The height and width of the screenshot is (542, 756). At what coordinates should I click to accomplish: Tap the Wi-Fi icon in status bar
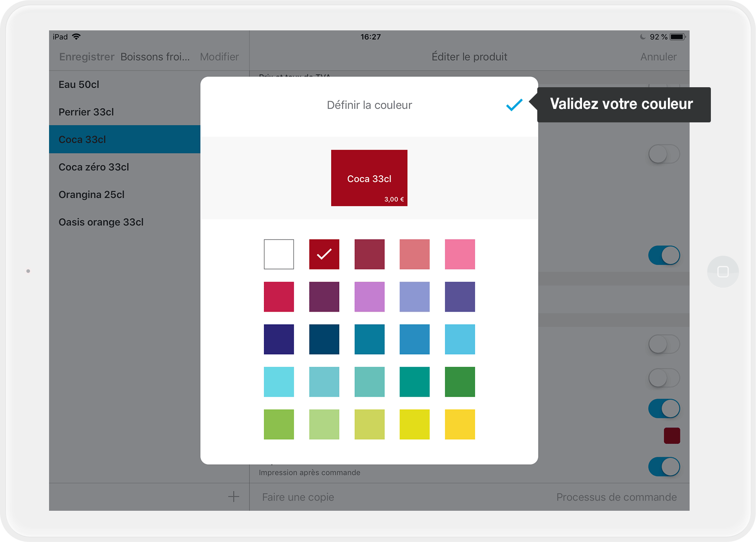coord(76,36)
